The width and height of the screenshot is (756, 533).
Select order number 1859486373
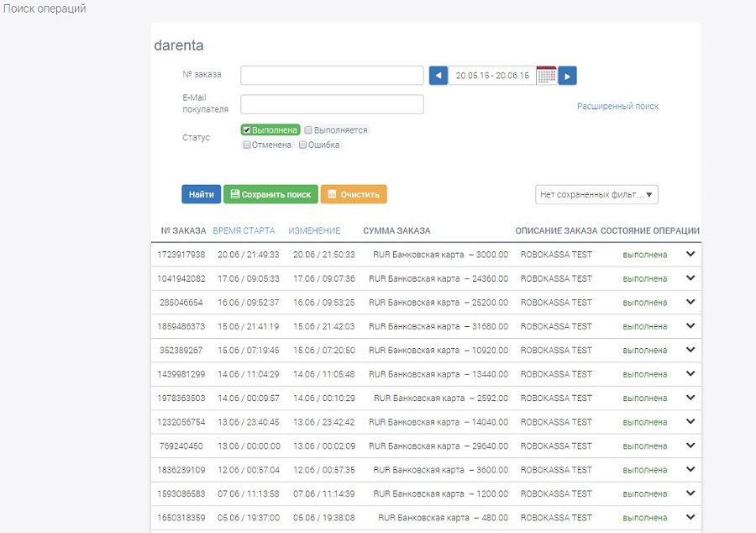pyautogui.click(x=181, y=326)
